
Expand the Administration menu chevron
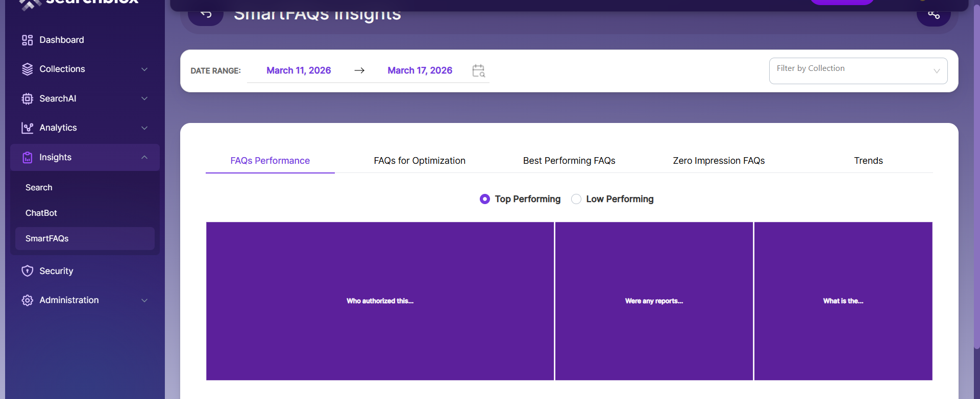(x=144, y=301)
